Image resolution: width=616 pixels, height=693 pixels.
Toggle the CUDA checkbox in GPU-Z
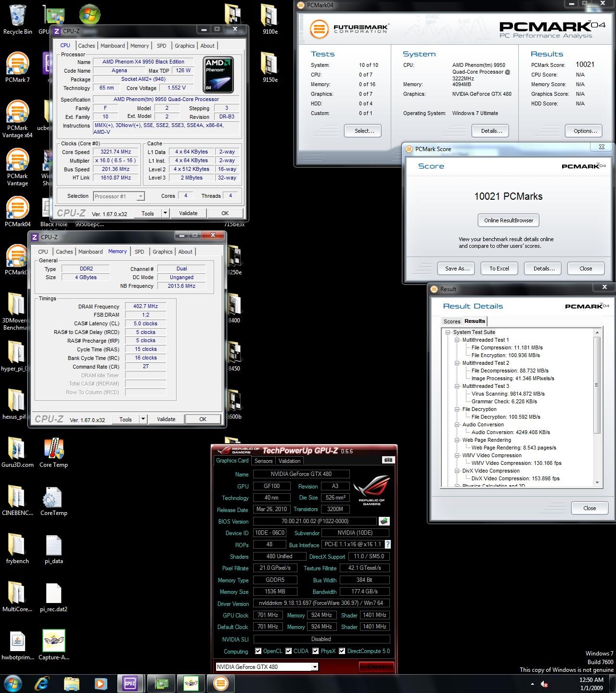[x=289, y=651]
